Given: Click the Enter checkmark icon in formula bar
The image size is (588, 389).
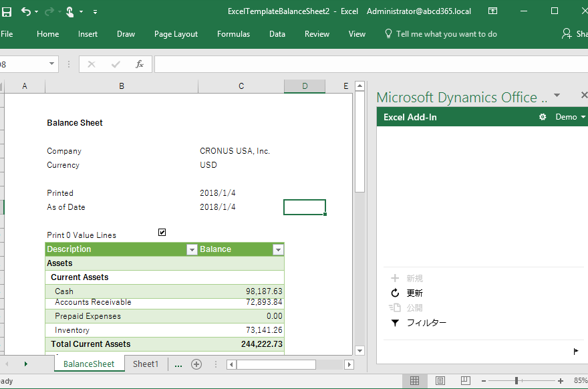Looking at the screenshot, I should [116, 64].
